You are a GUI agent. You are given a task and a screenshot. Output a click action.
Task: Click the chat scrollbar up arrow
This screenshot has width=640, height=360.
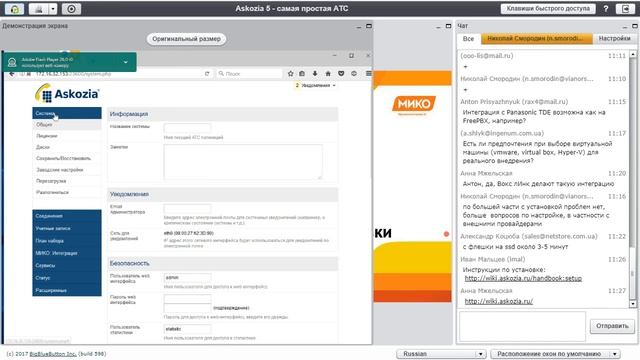[x=633, y=54]
